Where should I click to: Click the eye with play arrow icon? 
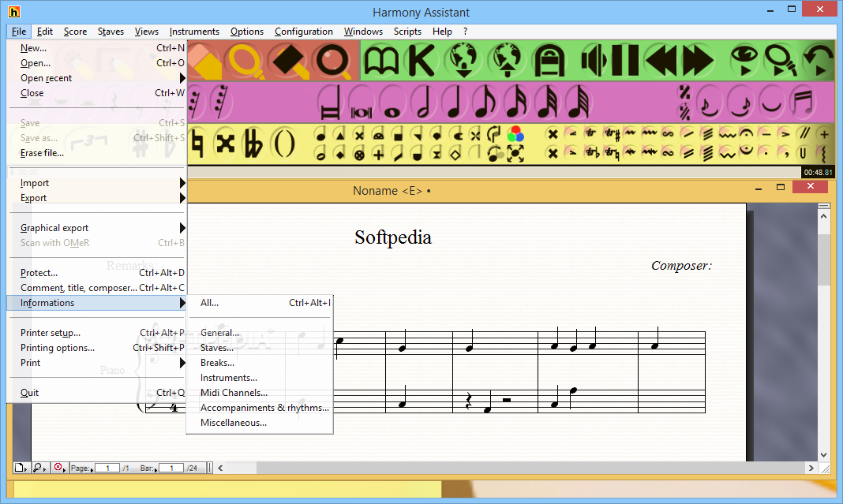(x=744, y=61)
